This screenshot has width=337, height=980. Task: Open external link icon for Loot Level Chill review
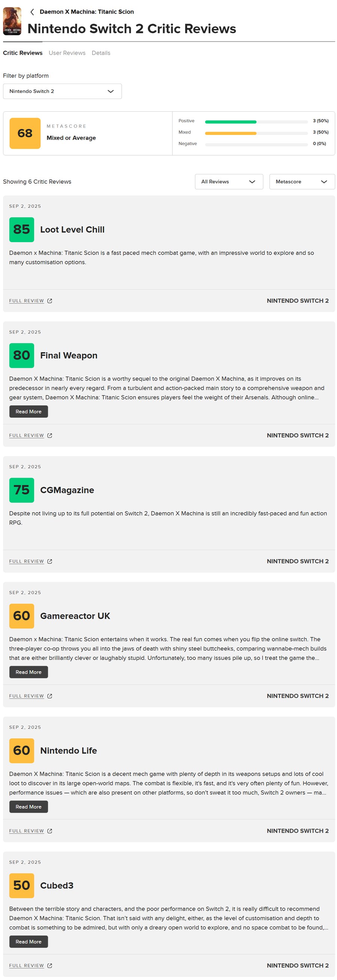(50, 301)
